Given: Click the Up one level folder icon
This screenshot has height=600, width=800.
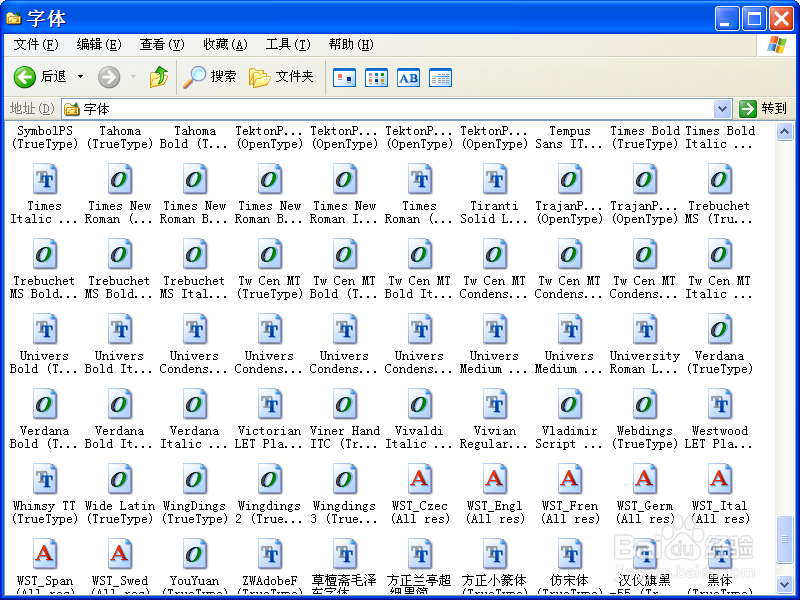Looking at the screenshot, I should point(159,77).
